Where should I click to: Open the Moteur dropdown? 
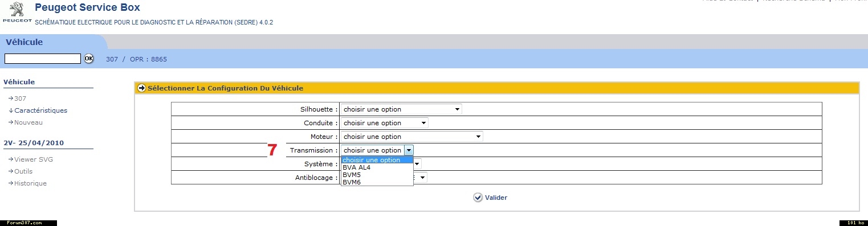click(x=411, y=137)
